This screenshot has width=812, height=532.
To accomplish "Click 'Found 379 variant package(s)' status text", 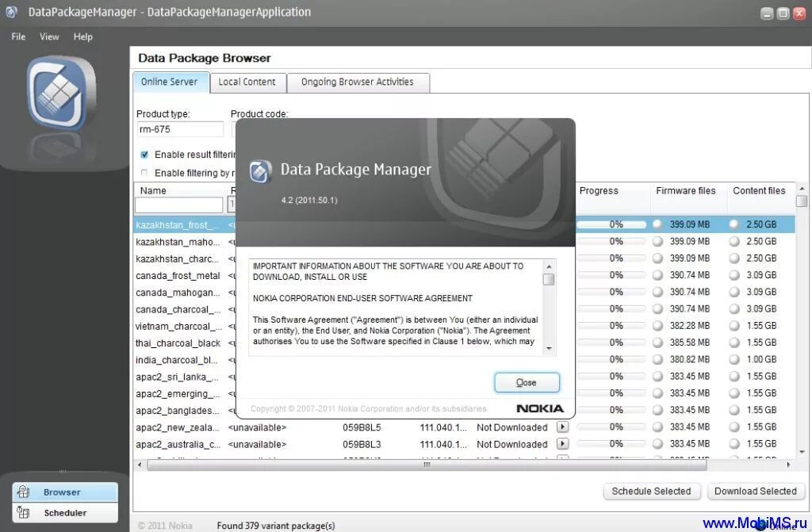I will (x=275, y=526).
